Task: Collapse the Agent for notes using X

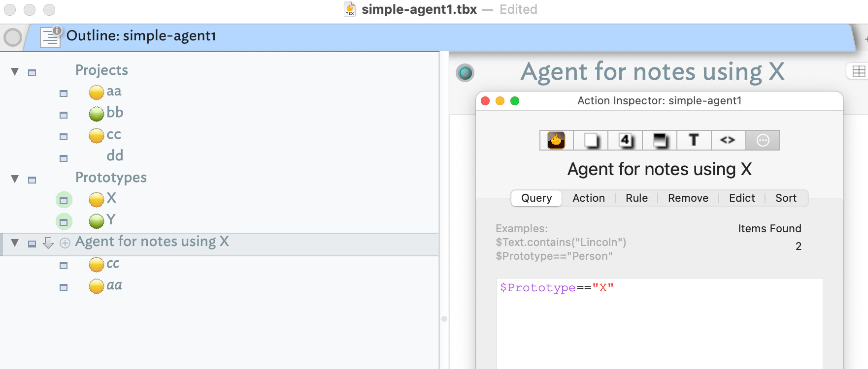Action: pyautogui.click(x=15, y=243)
